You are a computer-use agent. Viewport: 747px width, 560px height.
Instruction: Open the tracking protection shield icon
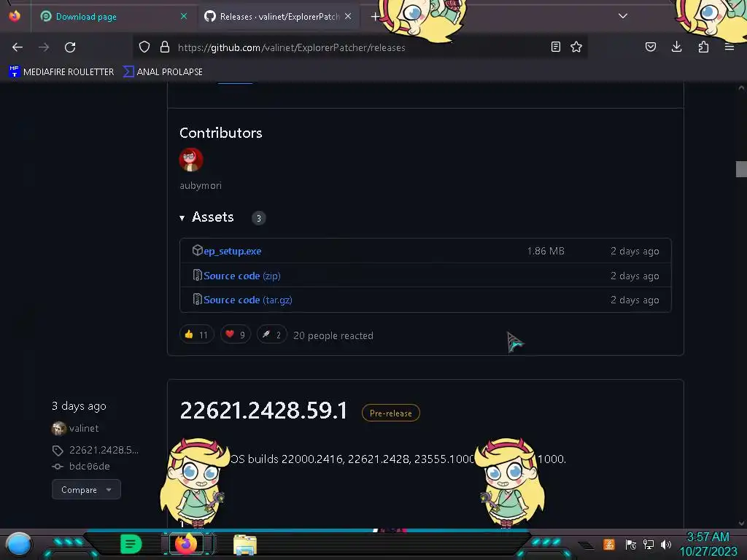click(144, 47)
